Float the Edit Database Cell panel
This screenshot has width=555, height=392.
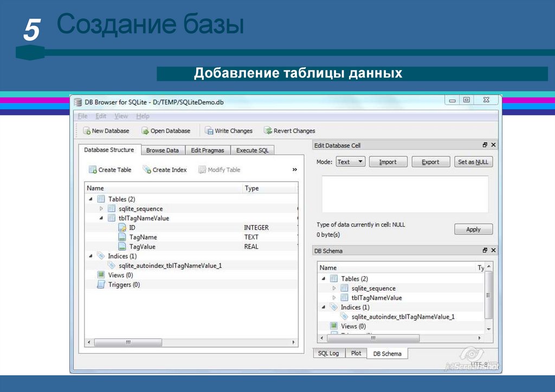485,145
